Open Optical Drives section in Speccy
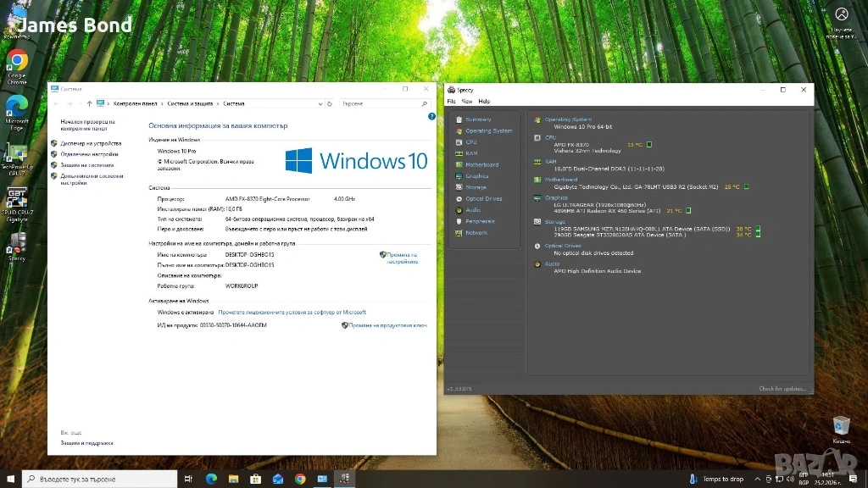 [x=483, y=199]
